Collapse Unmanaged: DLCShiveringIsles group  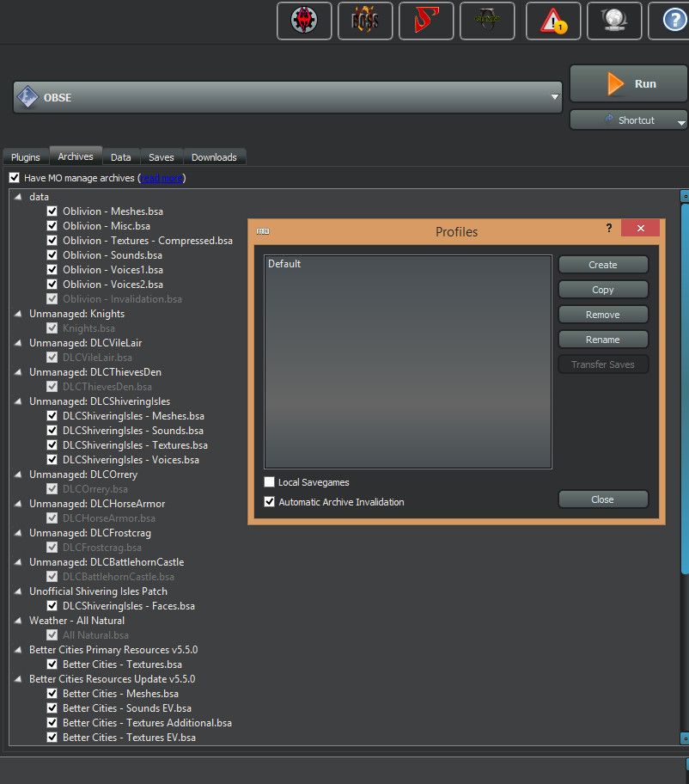(18, 401)
